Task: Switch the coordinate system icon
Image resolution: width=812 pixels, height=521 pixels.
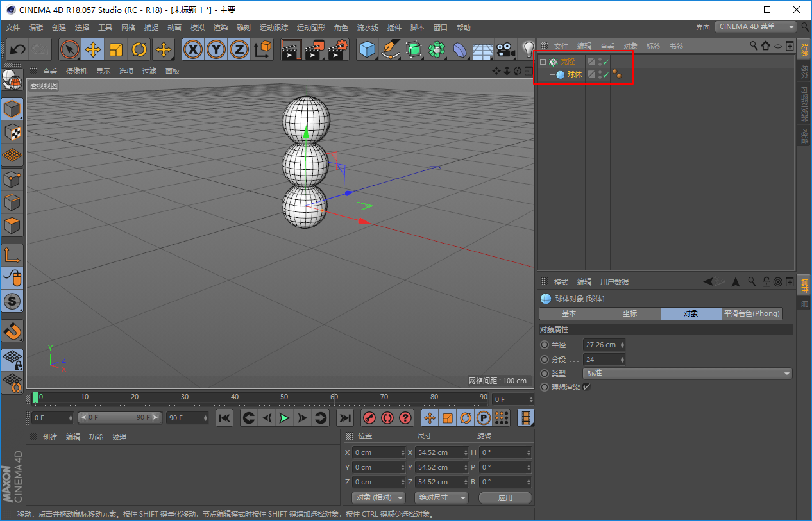Action: [262, 49]
